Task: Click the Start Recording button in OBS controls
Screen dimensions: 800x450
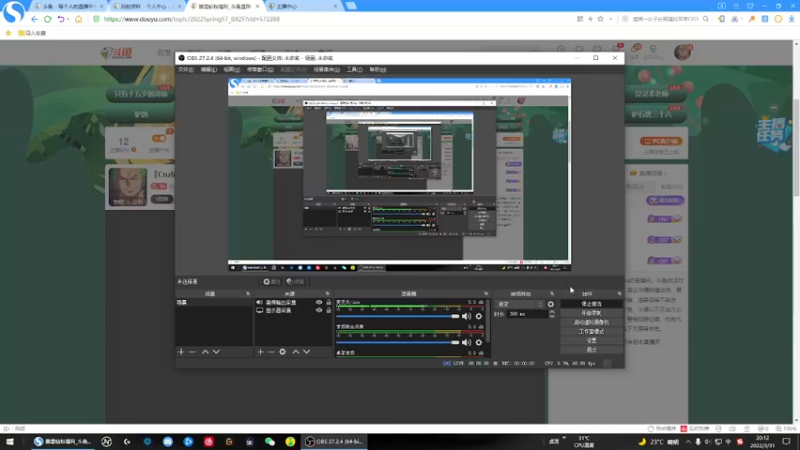Action: click(591, 313)
